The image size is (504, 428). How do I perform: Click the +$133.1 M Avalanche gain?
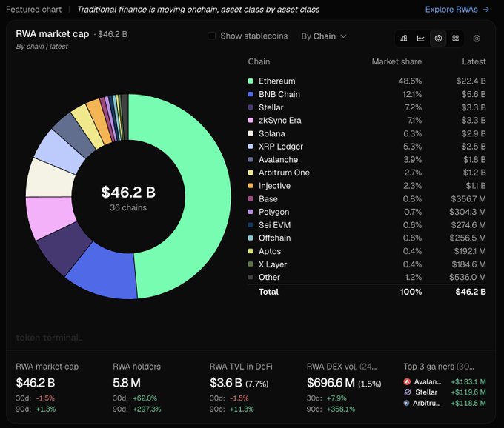(468, 381)
